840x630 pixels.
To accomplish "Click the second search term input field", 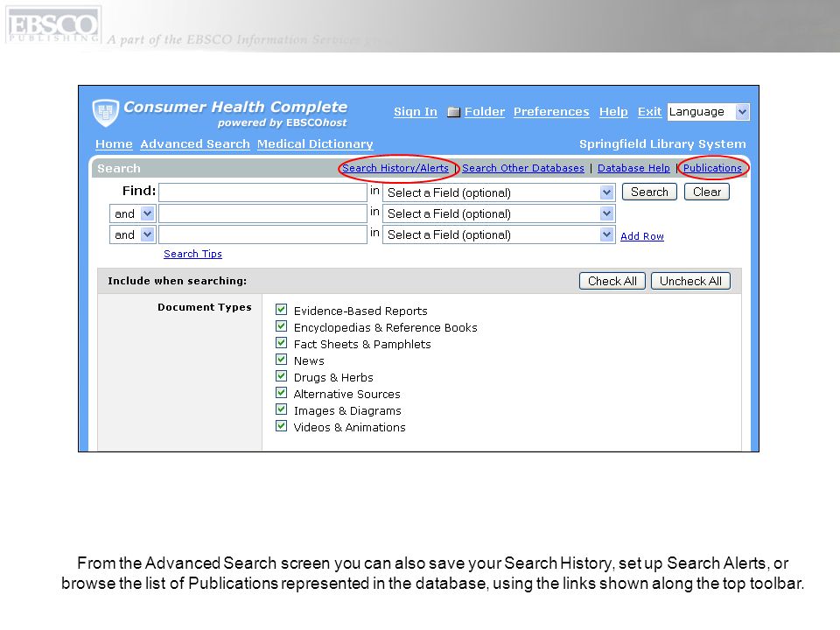I will point(262,213).
